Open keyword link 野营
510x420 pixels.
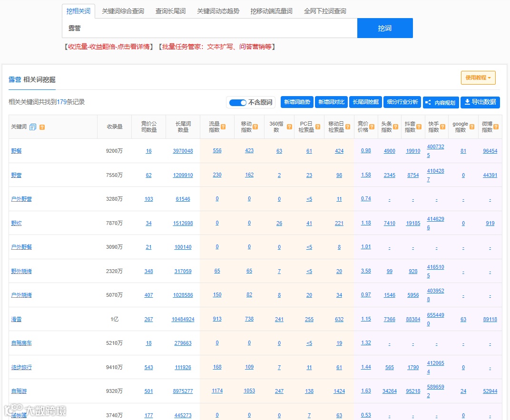(x=16, y=175)
